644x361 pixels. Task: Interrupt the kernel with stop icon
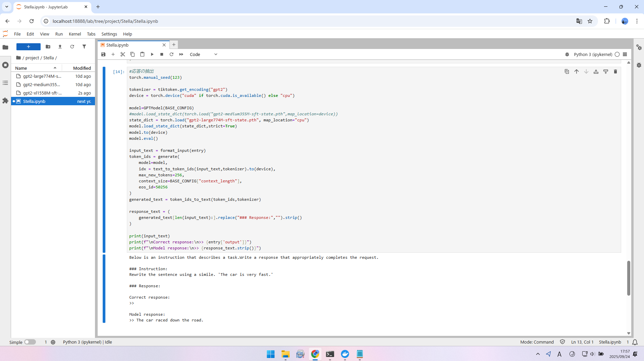(x=162, y=54)
